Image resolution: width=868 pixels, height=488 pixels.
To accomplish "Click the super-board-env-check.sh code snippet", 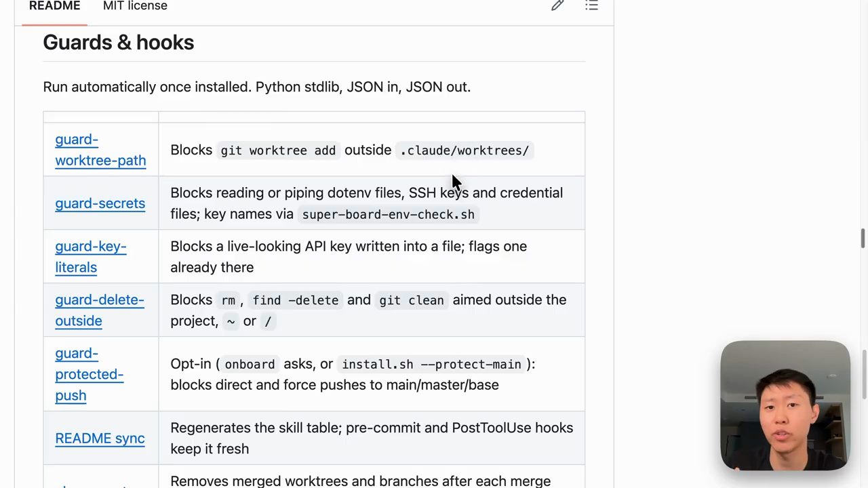I will [388, 214].
